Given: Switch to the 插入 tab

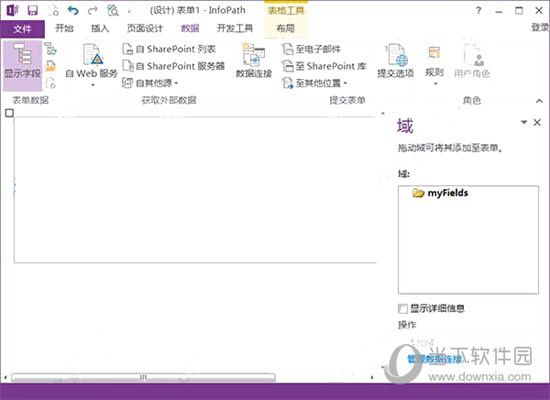Looking at the screenshot, I should (100, 28).
